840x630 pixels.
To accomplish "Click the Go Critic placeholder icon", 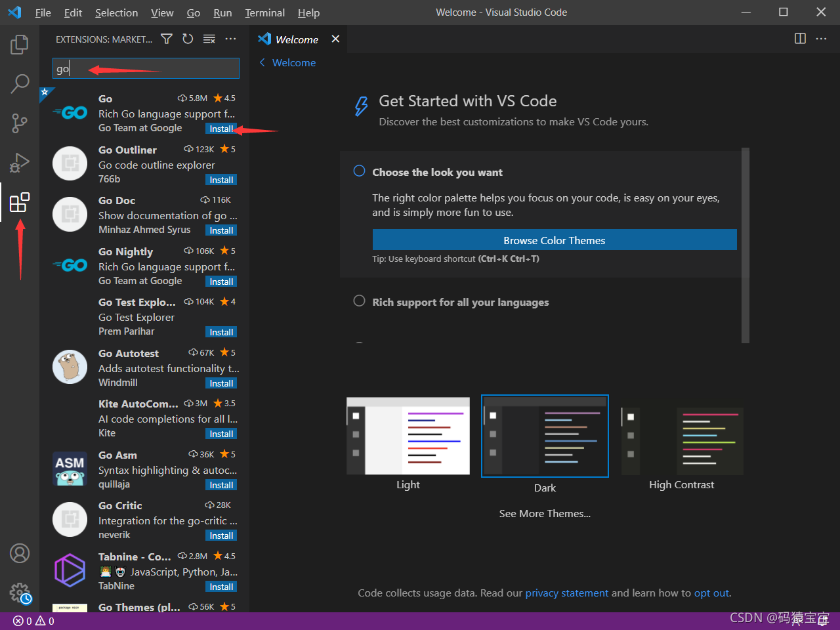I will 70,519.
